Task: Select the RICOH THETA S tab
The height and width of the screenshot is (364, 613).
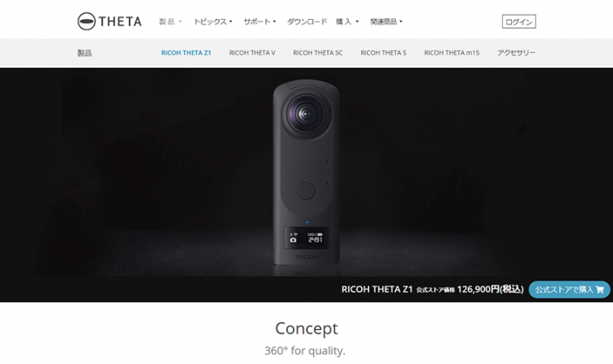Action: tap(384, 53)
